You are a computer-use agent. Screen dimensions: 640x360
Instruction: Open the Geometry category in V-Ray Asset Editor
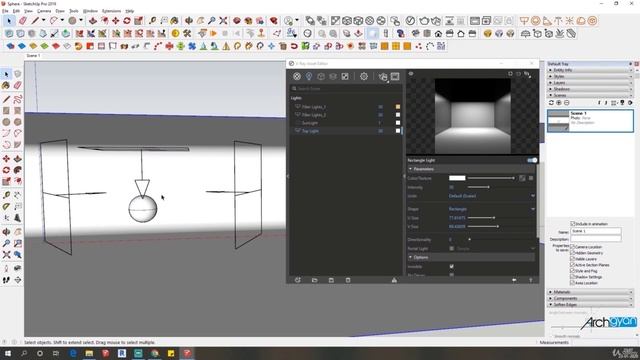click(321, 76)
